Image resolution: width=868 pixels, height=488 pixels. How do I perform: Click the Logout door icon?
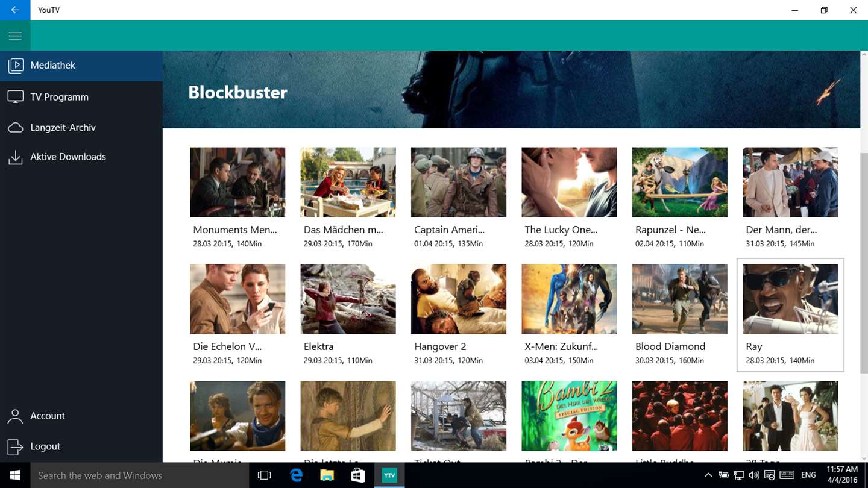pyautogui.click(x=15, y=446)
